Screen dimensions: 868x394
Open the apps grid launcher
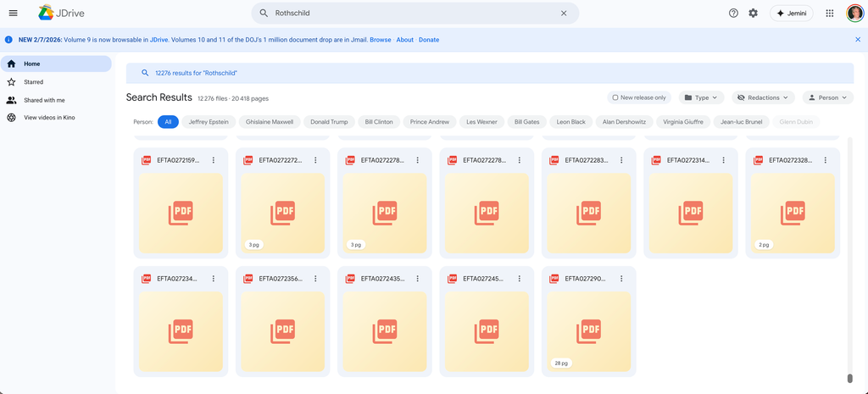click(829, 14)
